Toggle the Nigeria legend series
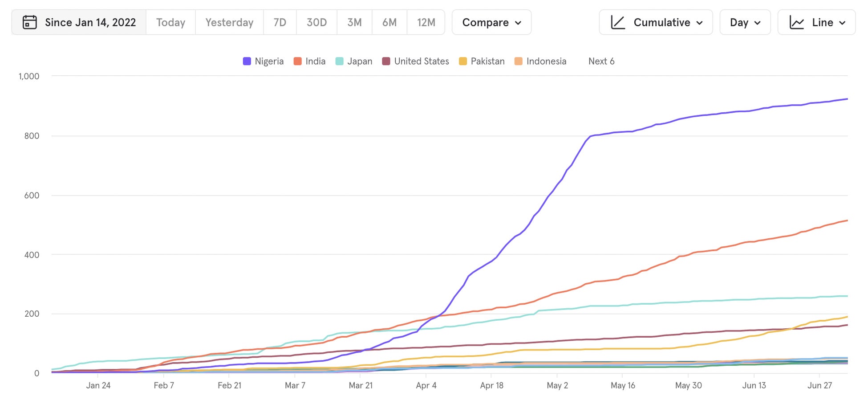The height and width of the screenshot is (400, 868). 264,61
